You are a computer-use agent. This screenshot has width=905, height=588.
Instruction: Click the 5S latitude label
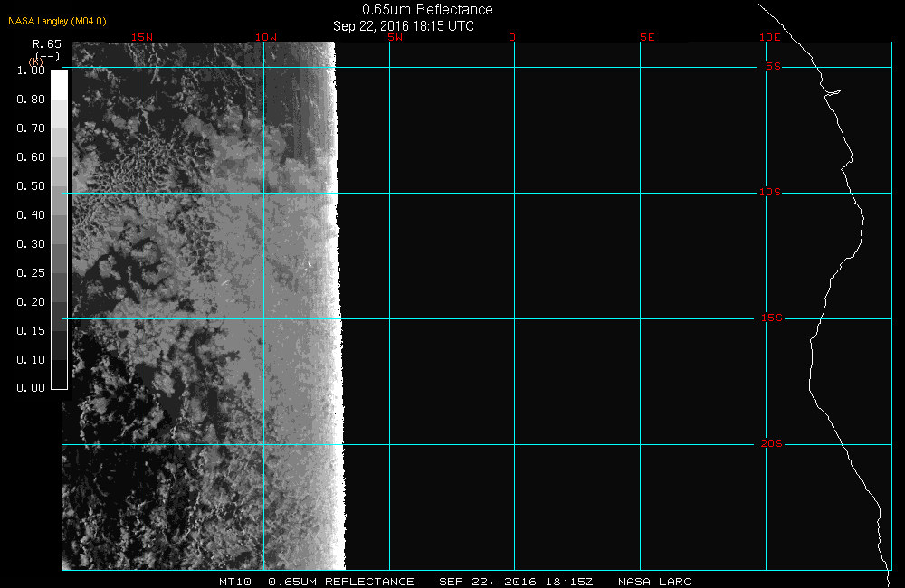tap(773, 67)
